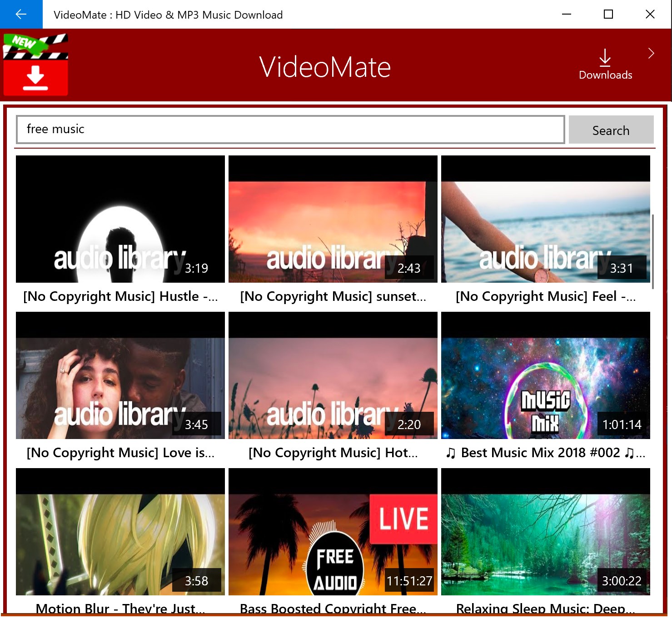Select title '[No Copyright Music] Hustle -...'
Image resolution: width=672 pixels, height=629 pixels.
click(120, 296)
